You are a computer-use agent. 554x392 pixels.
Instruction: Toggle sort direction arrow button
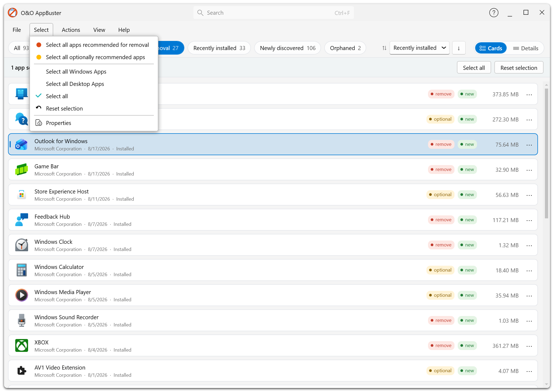pyautogui.click(x=459, y=48)
